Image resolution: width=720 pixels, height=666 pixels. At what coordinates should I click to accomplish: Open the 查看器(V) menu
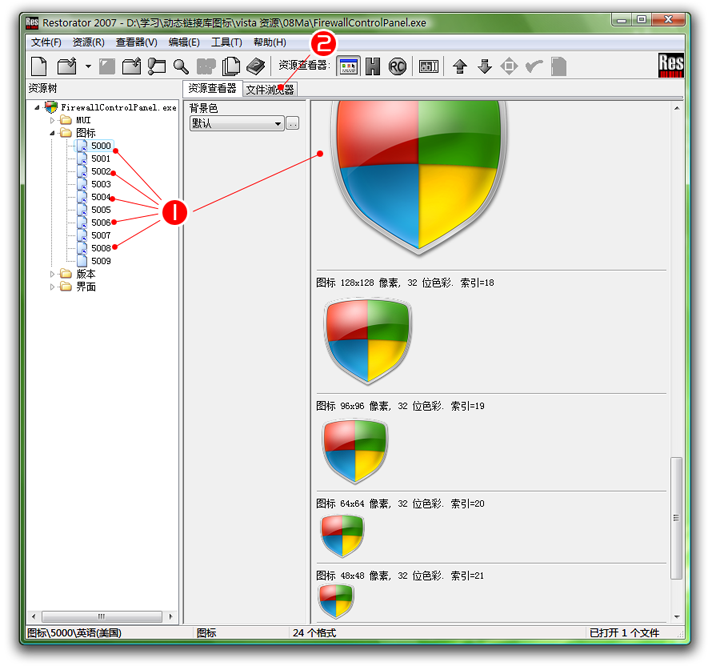point(136,42)
